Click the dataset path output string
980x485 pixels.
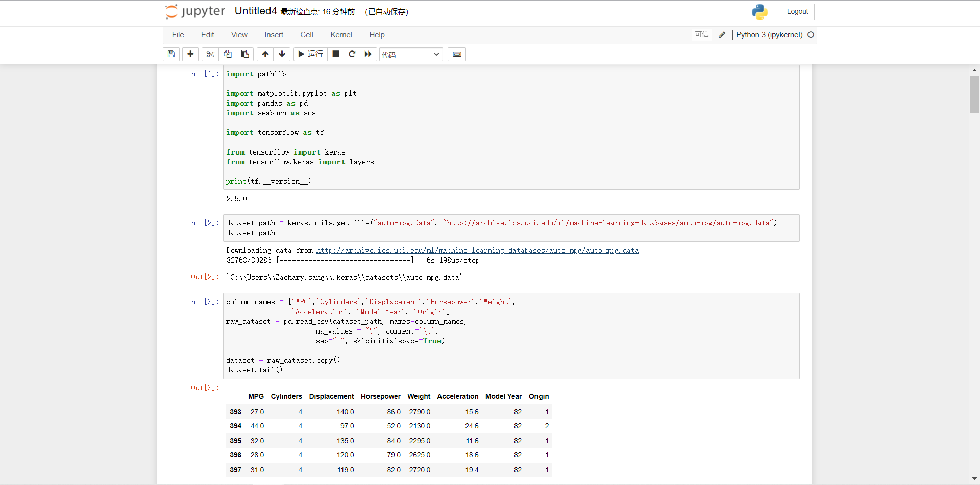344,277
